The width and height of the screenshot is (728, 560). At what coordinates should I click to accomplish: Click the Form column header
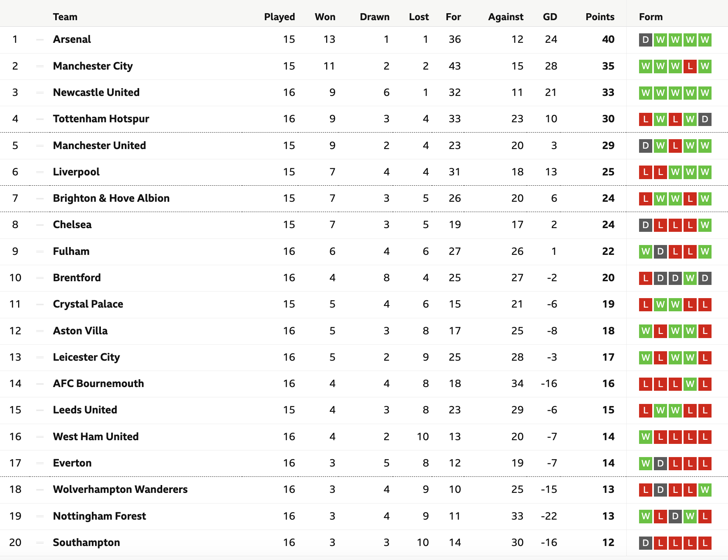[x=651, y=17]
